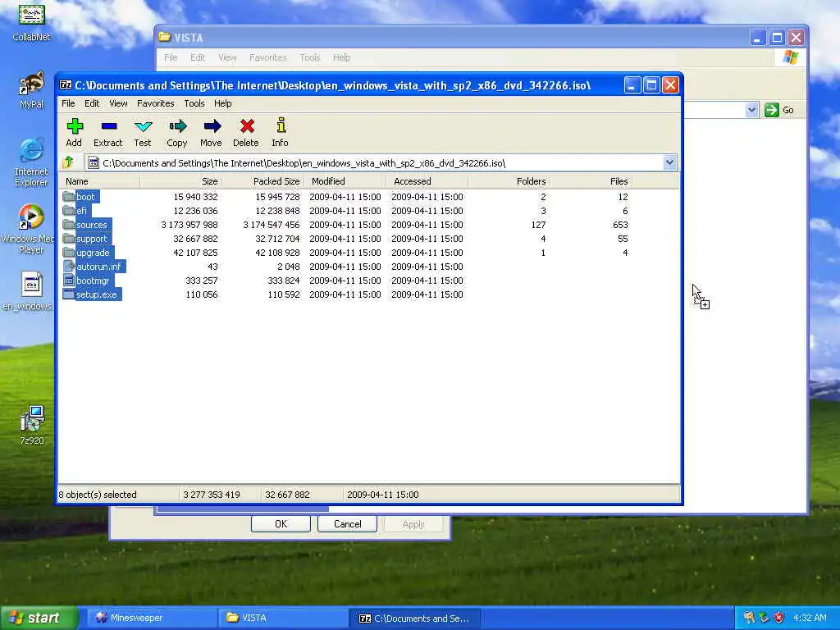Switch to 7-Zip taskbar button
Viewport: 840px width, 630px height.
coord(416,618)
